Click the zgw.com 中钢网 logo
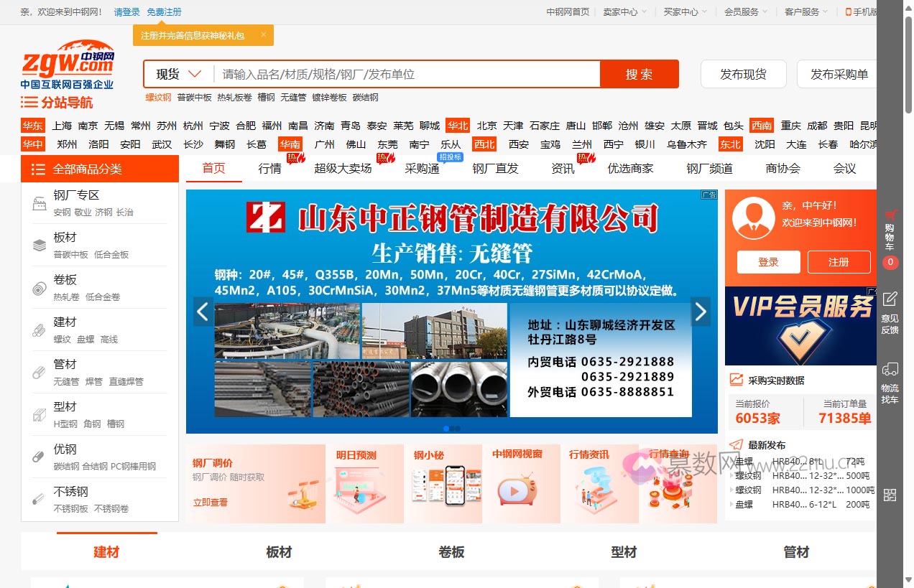 tap(68, 65)
